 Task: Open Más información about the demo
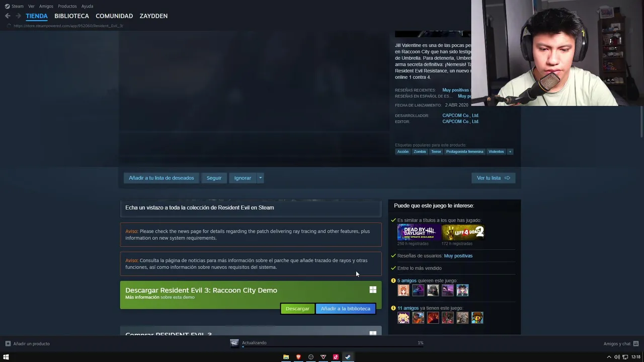click(142, 297)
